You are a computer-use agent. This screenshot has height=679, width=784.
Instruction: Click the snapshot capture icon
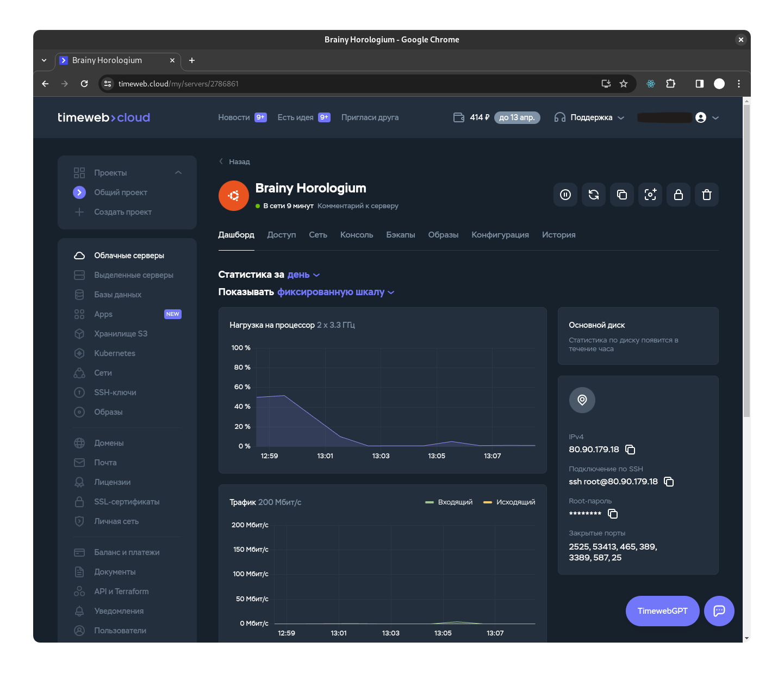650,195
